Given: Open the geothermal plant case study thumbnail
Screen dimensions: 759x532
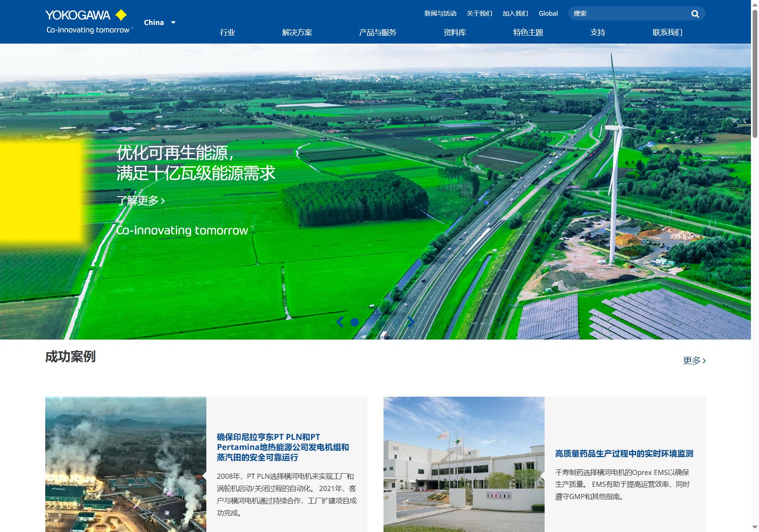Looking at the screenshot, I should [x=126, y=464].
